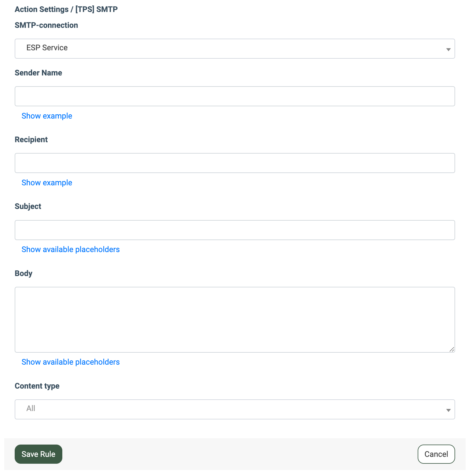The image size is (471, 476).
Task: Show example under the Sender Name field
Action: tap(47, 116)
